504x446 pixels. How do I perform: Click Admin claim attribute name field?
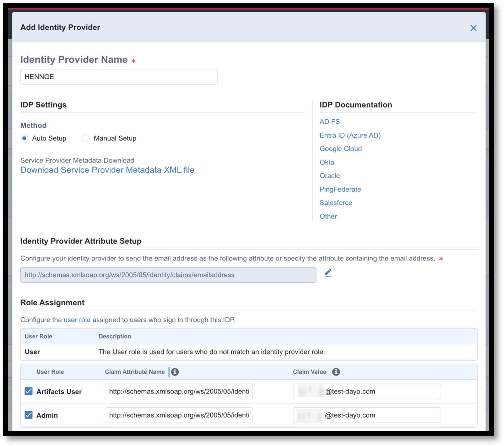pyautogui.click(x=179, y=415)
